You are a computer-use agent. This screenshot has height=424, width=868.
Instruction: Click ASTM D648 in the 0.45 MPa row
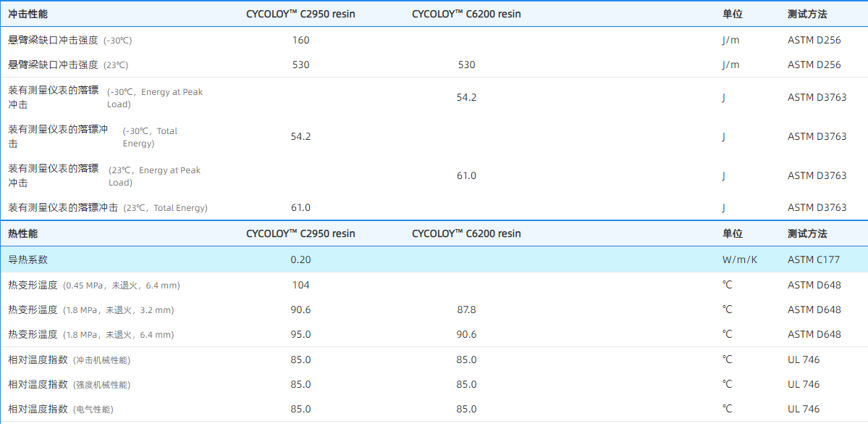tap(814, 286)
